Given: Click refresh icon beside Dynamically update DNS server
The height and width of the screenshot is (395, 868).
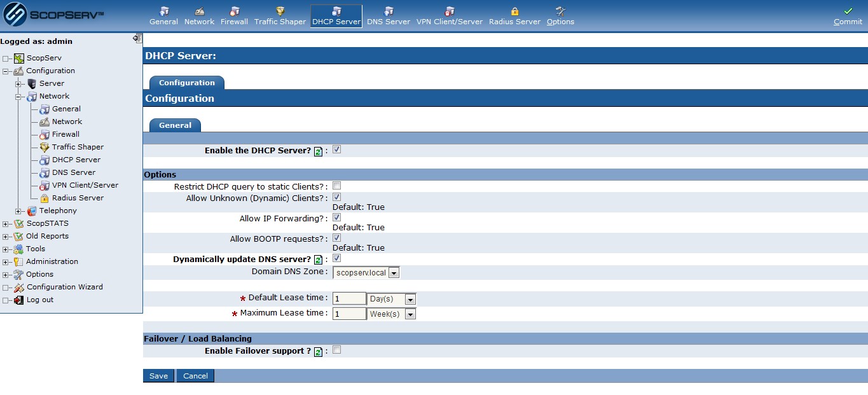Looking at the screenshot, I should [x=319, y=260].
